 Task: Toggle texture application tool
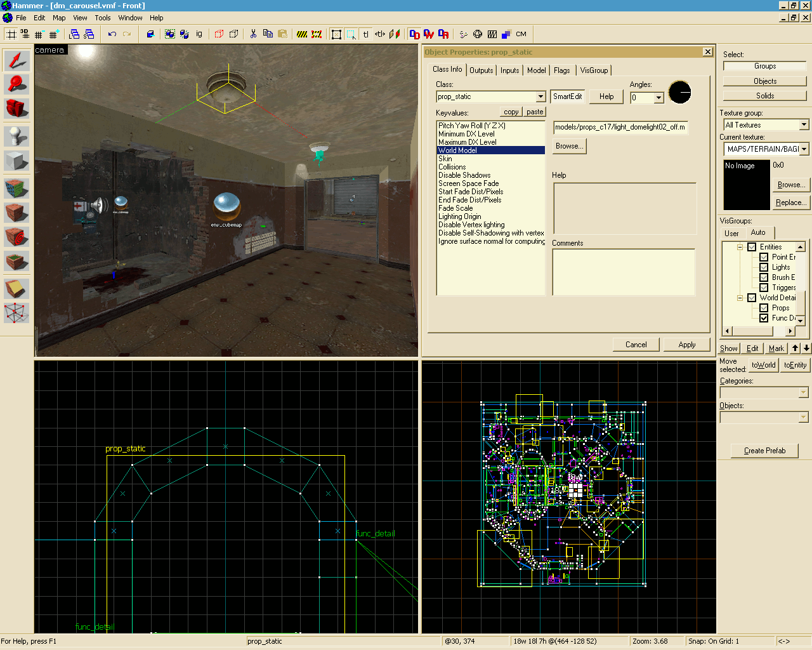coord(17,189)
